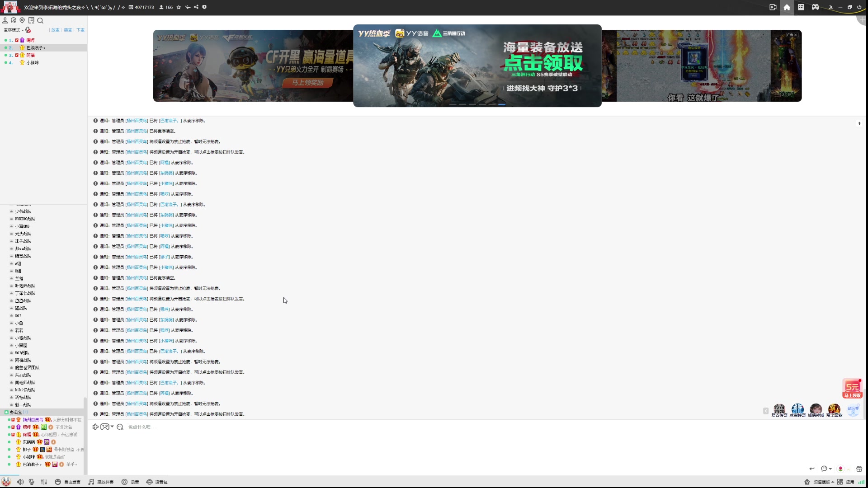Click the clown avatar icon in bottom bar
Screen dimensions: 868x488
(6, 482)
